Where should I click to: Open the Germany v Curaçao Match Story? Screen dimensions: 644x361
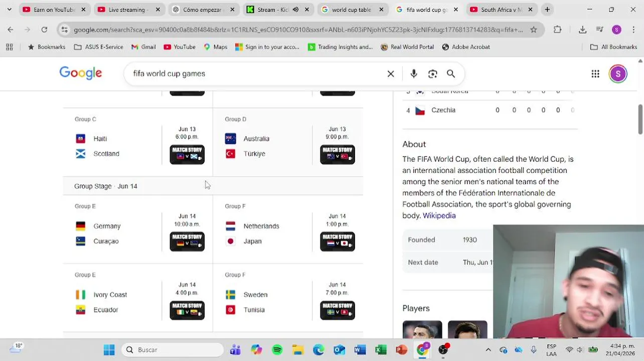[187, 242]
